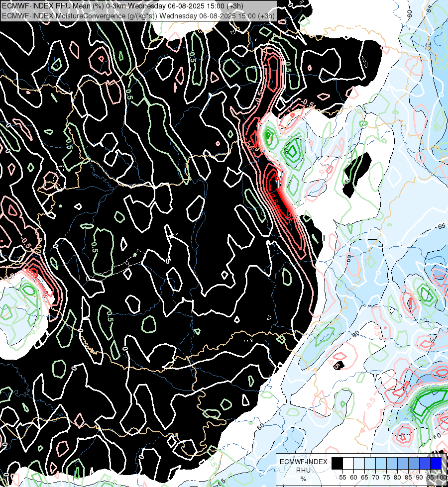The height and width of the screenshot is (487, 448).
Task: Click the RHU label in the legend
Action: [304, 470]
